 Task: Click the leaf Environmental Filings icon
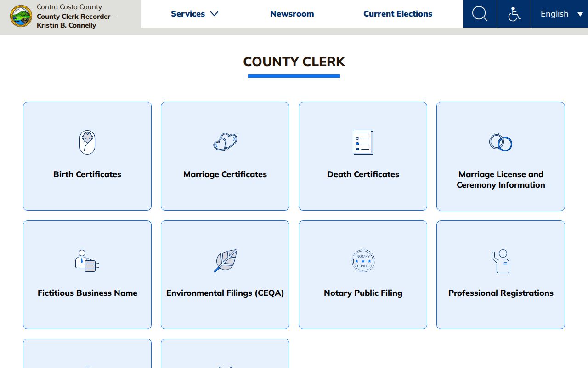(225, 261)
